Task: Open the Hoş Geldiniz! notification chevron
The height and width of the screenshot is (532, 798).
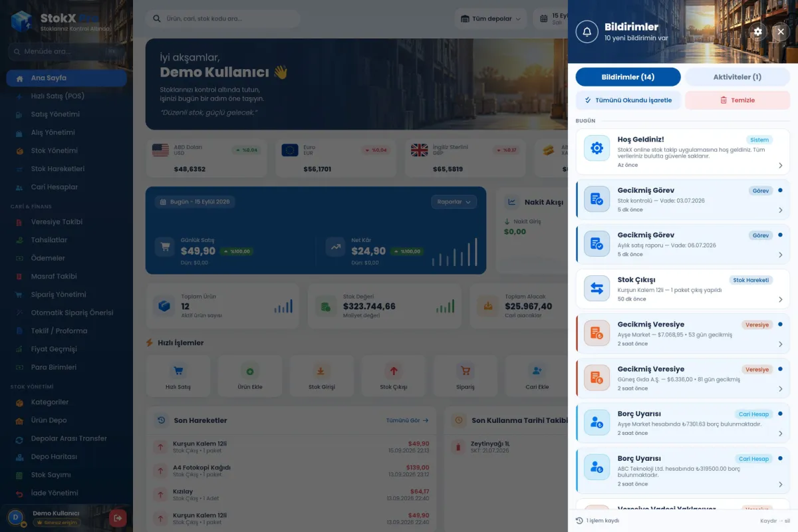Action: [x=780, y=166]
